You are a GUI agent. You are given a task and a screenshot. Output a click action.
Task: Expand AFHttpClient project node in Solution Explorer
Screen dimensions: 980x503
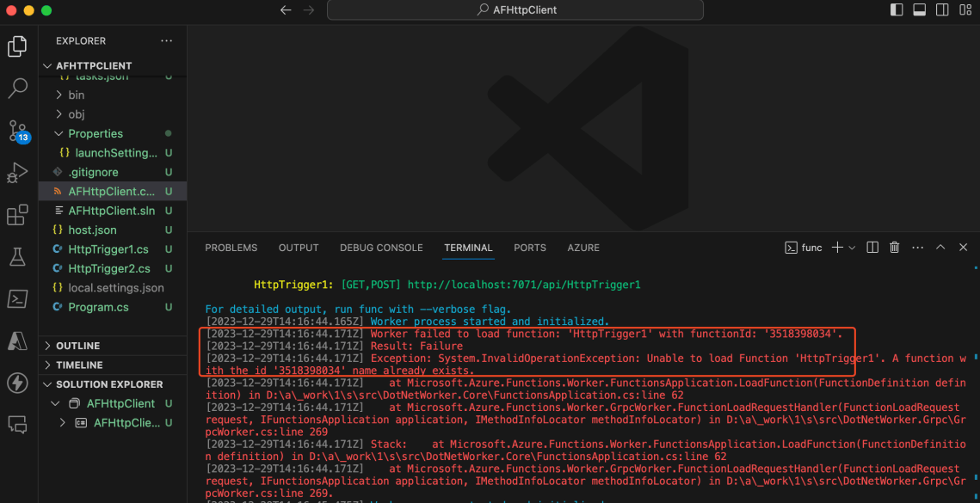(x=113, y=423)
